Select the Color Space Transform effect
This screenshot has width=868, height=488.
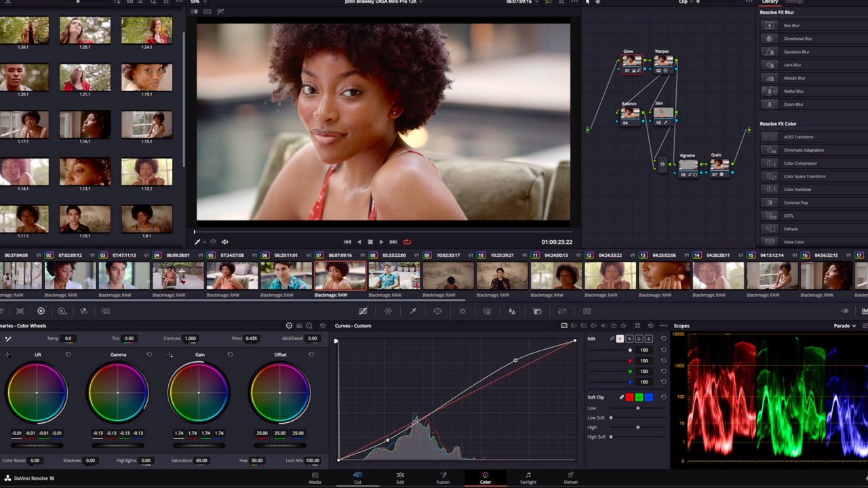[814, 176]
